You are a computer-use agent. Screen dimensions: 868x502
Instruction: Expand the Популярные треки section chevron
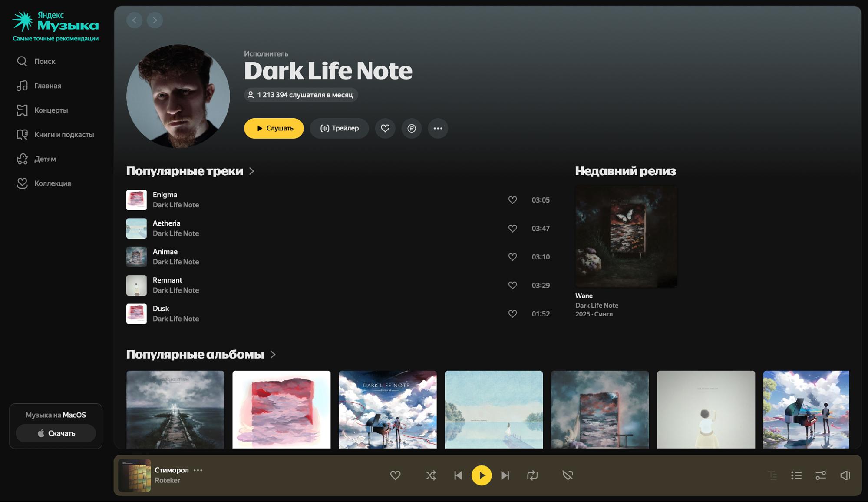(252, 171)
